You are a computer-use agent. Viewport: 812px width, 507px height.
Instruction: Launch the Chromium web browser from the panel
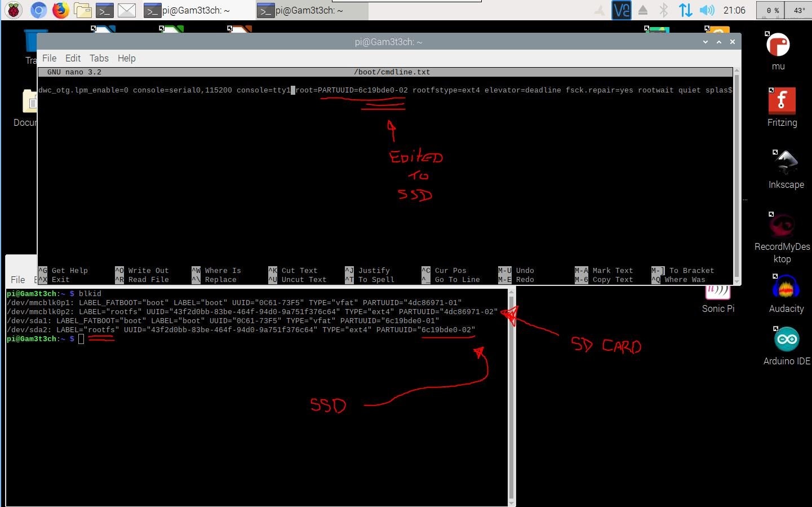click(x=38, y=10)
